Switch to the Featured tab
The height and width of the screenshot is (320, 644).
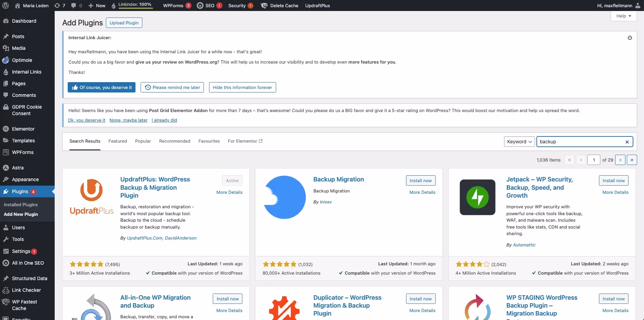(118, 141)
